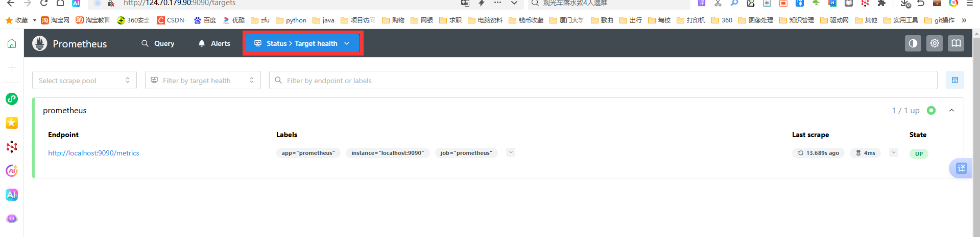Click the job="prometheus" label badge
This screenshot has height=237, width=980.
point(466,153)
